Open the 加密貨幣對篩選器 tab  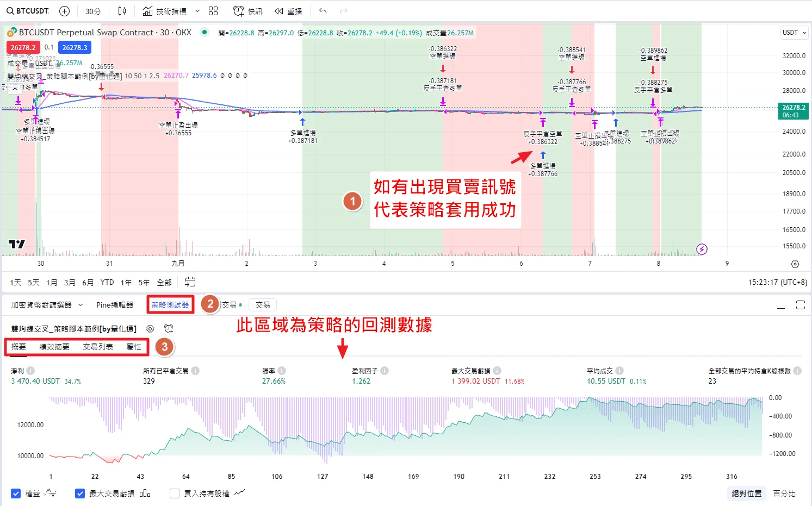tap(41, 305)
